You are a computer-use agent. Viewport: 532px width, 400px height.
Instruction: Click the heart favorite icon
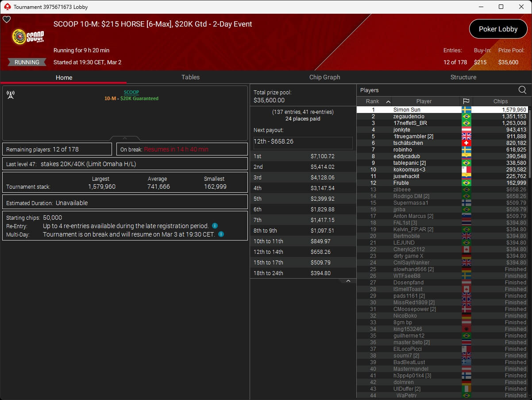click(x=7, y=19)
